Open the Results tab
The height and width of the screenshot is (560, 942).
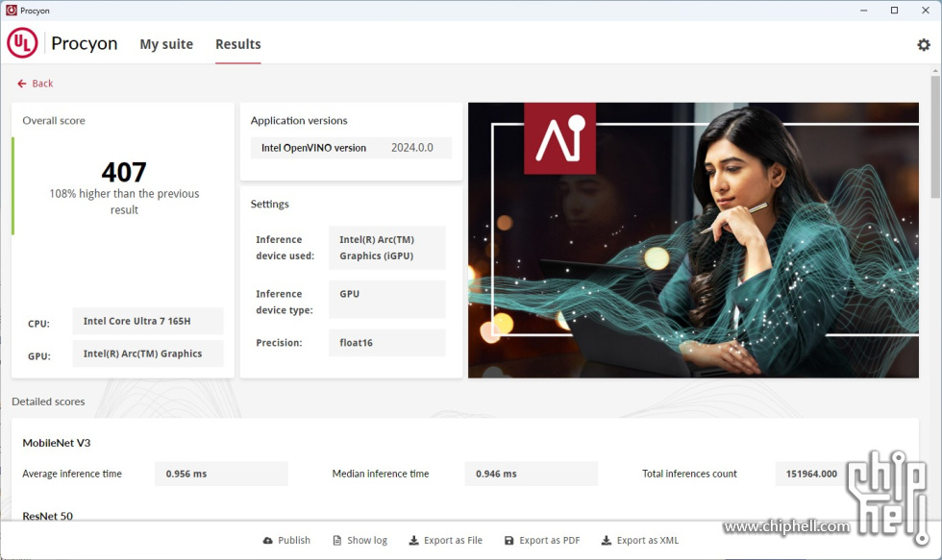[x=238, y=44]
